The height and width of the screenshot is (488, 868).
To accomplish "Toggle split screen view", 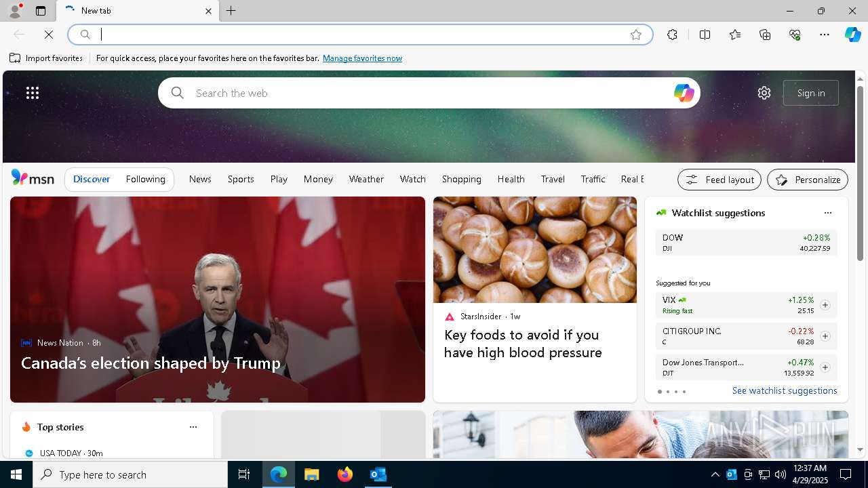I will 705,35.
